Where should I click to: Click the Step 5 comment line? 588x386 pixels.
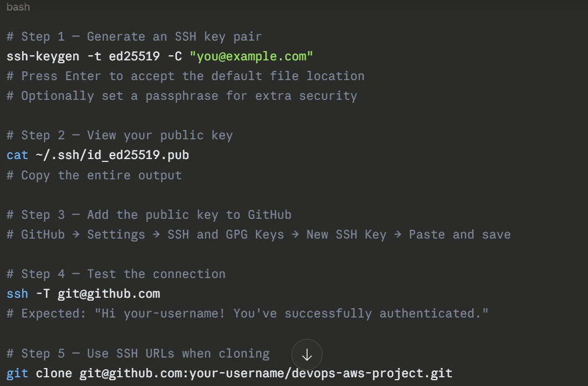(138, 353)
